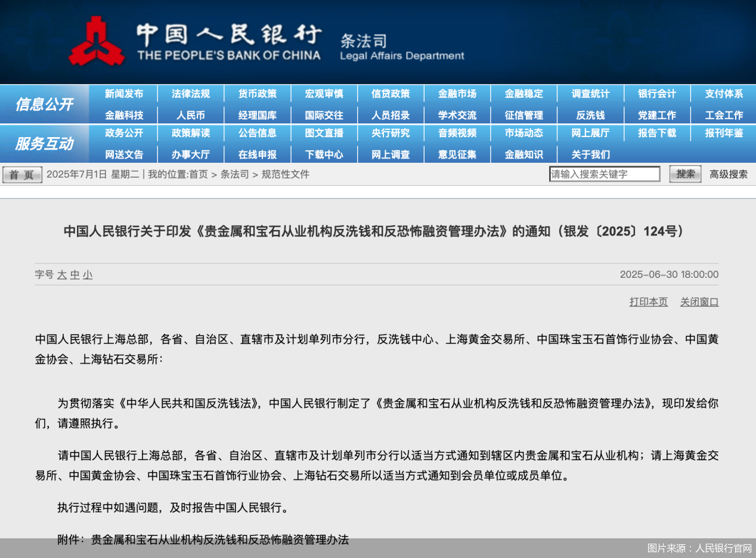
Task: Click the attachment line beginning 附件：
Action: coord(203,540)
